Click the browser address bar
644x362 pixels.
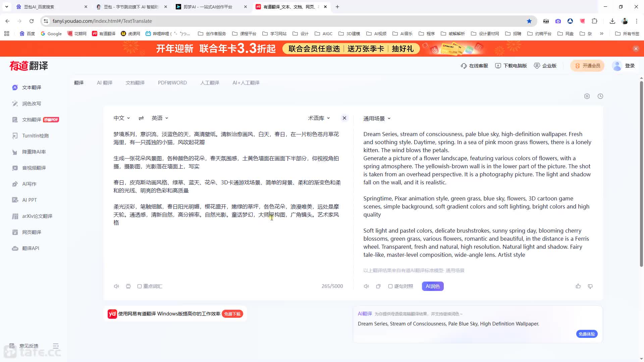point(288,21)
